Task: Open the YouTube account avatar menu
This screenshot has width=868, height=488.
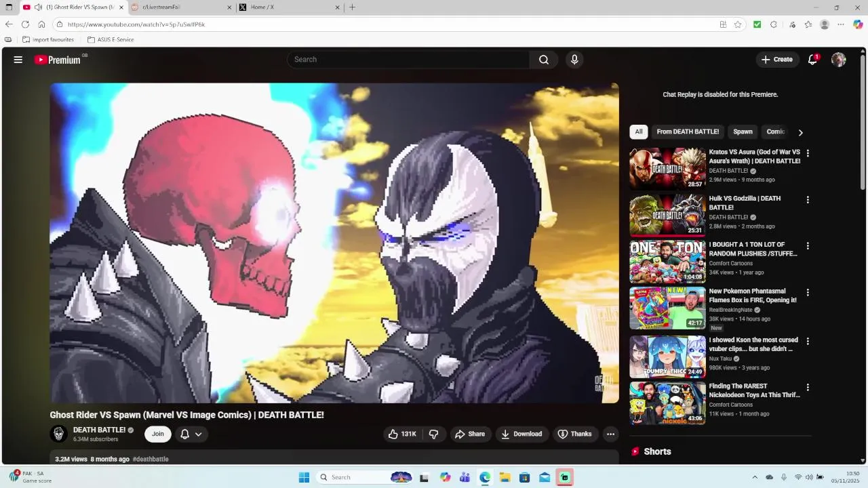Action: [x=839, y=60]
